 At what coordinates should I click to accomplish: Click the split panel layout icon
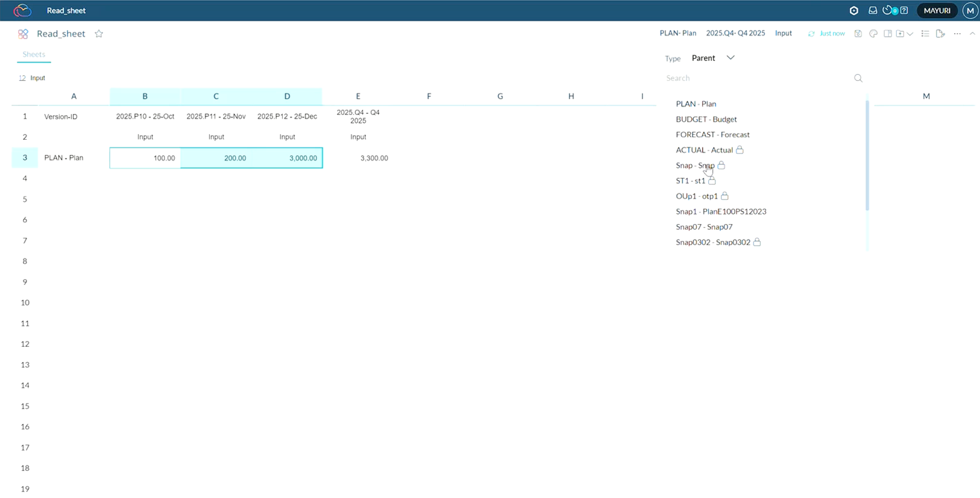(x=888, y=34)
